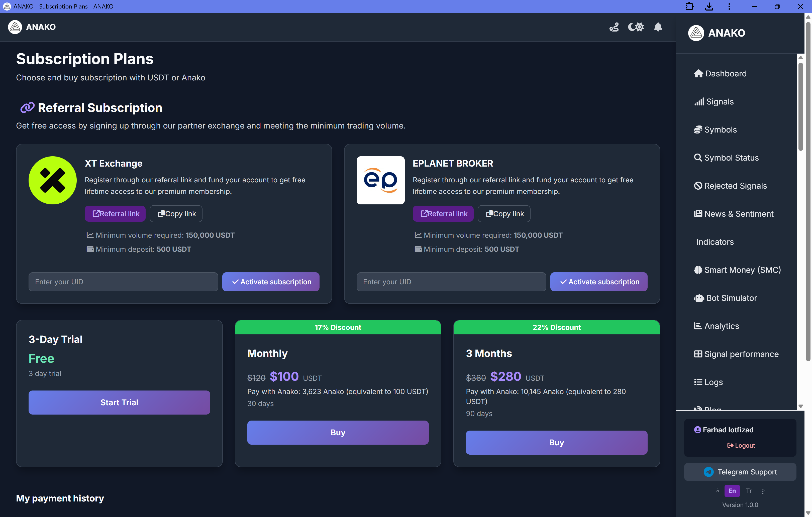Buy the Monthly plan
Screen dimensions: 812x517
click(x=338, y=432)
